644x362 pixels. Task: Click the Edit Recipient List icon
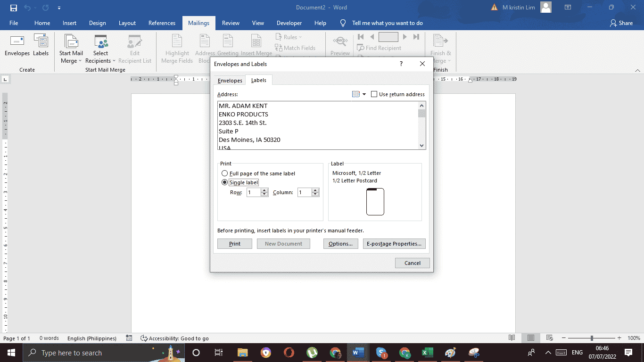[135, 49]
